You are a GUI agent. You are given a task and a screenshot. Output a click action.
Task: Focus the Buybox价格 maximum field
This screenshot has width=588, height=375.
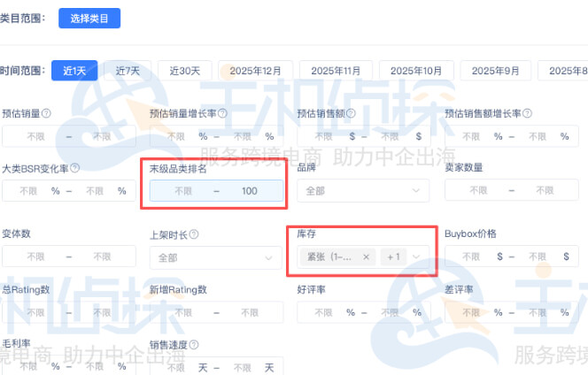(x=538, y=256)
